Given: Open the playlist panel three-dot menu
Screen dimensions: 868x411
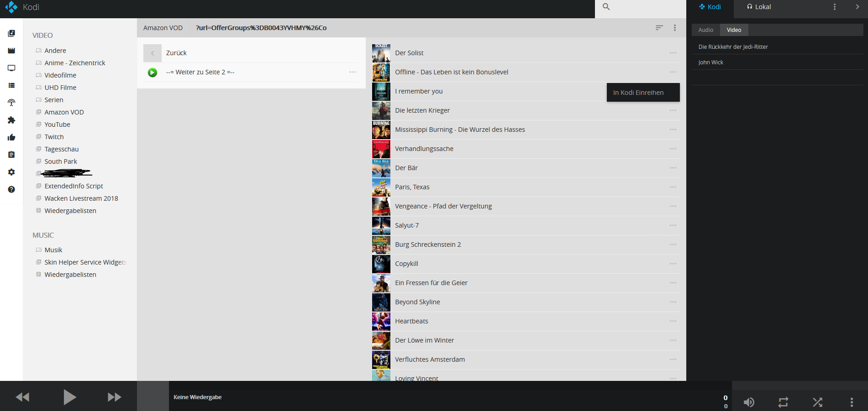Looking at the screenshot, I should (835, 7).
